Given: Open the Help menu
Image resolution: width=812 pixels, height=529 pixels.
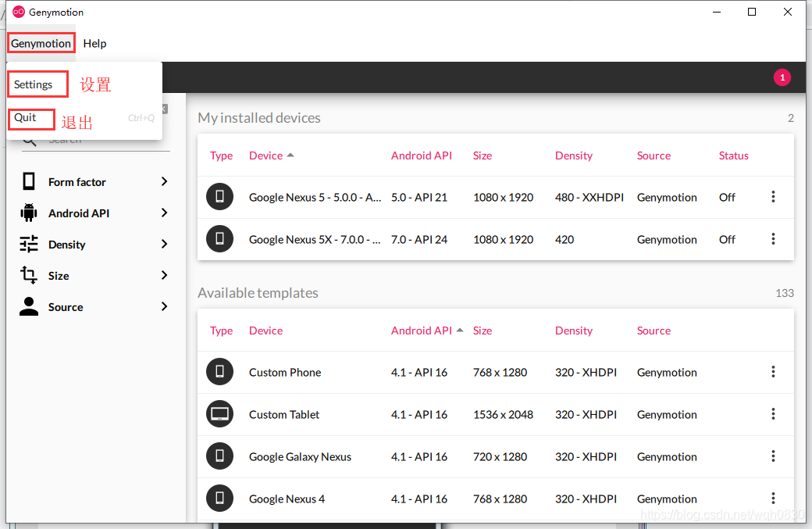Looking at the screenshot, I should click(x=94, y=44).
